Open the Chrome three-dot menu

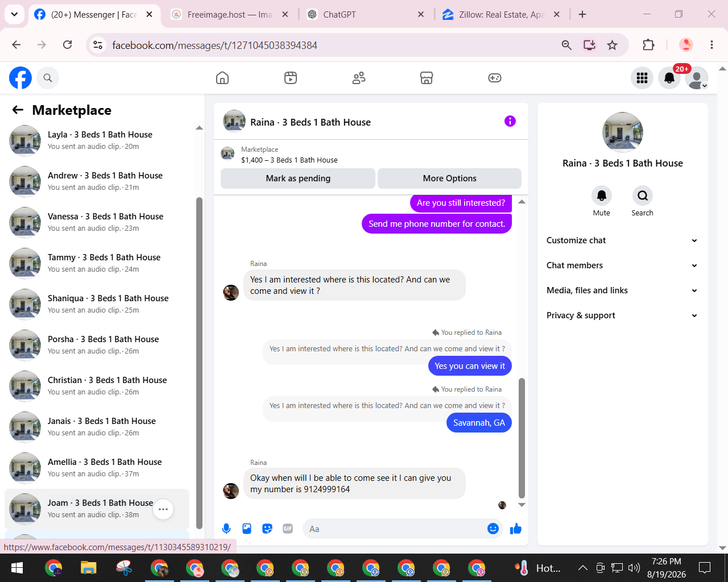point(712,45)
